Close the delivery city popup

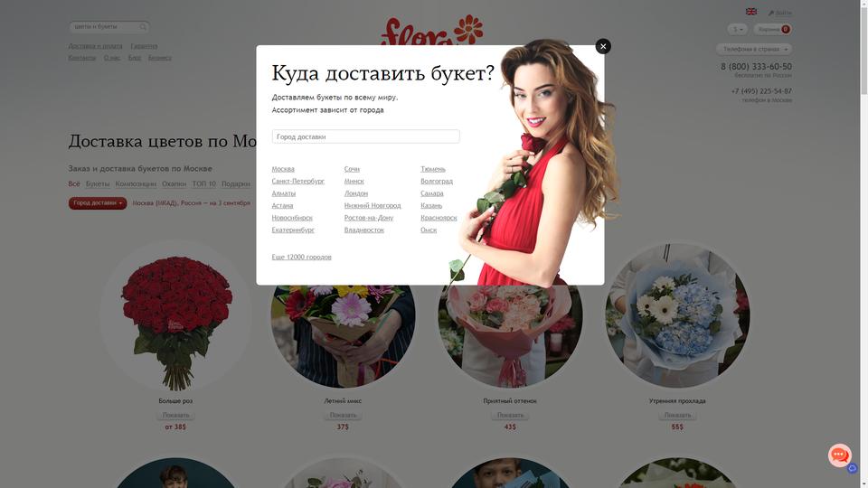click(603, 46)
